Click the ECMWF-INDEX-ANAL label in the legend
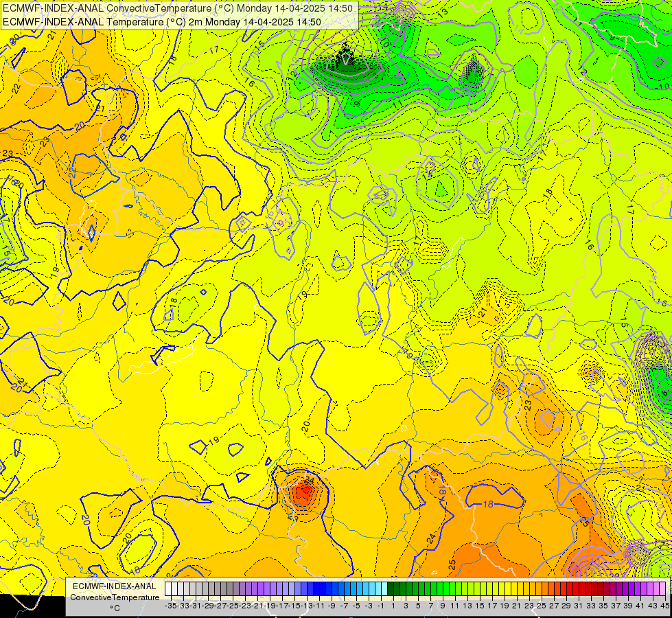672x618 pixels. 115,586
